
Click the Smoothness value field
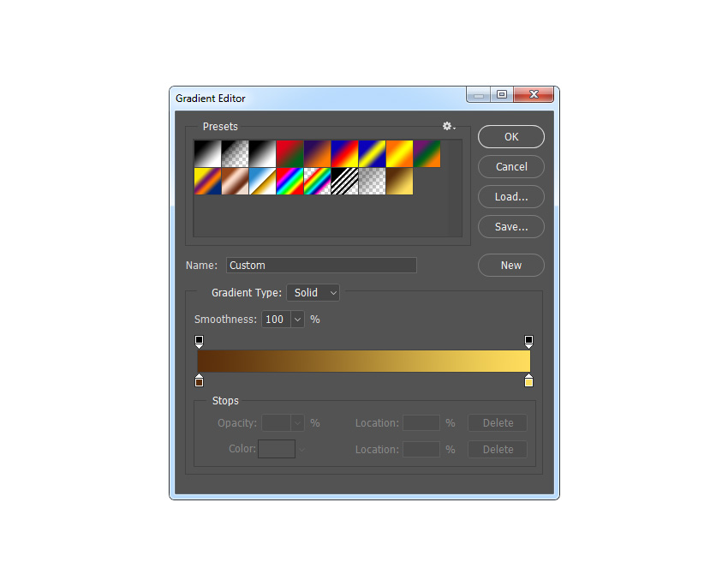tap(277, 320)
